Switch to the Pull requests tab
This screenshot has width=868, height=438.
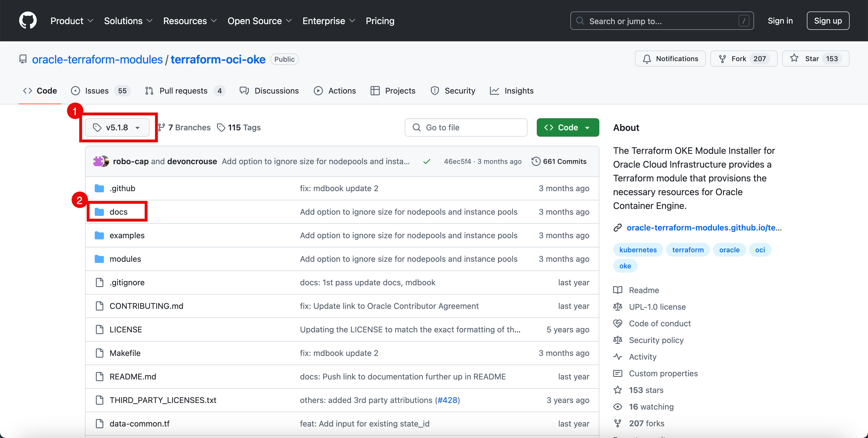[x=183, y=91]
